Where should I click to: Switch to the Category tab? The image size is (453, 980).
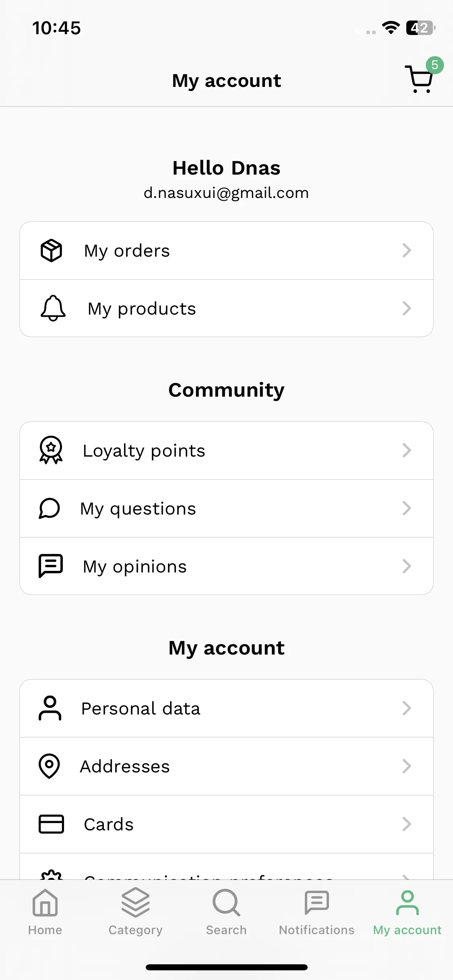point(136,912)
